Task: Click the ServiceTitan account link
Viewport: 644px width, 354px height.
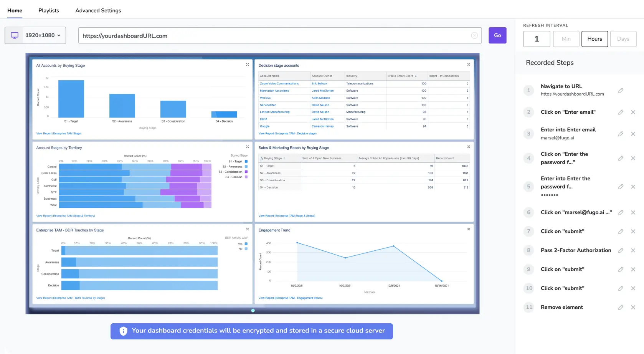Action: (268, 105)
